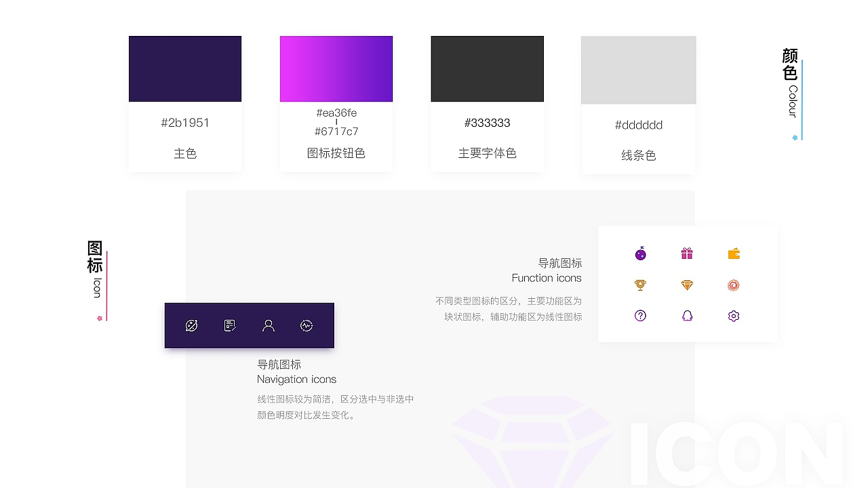Click the gold trophy cup icon
Viewport: 868px width, 488px height.
(640, 285)
